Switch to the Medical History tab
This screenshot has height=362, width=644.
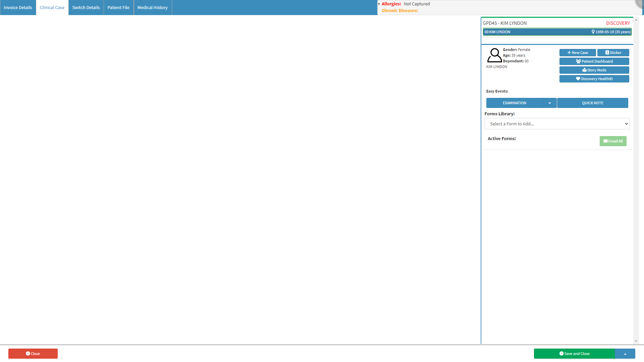(x=153, y=7)
